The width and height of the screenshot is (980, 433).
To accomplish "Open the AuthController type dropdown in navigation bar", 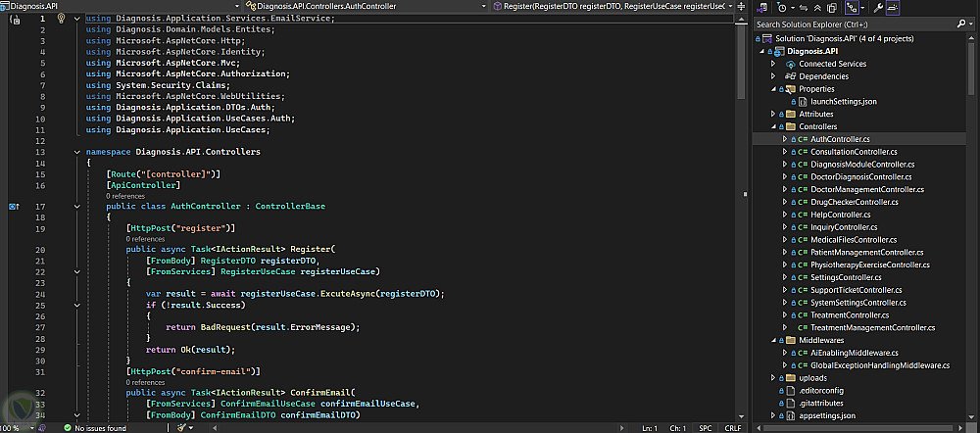I will point(484,6).
